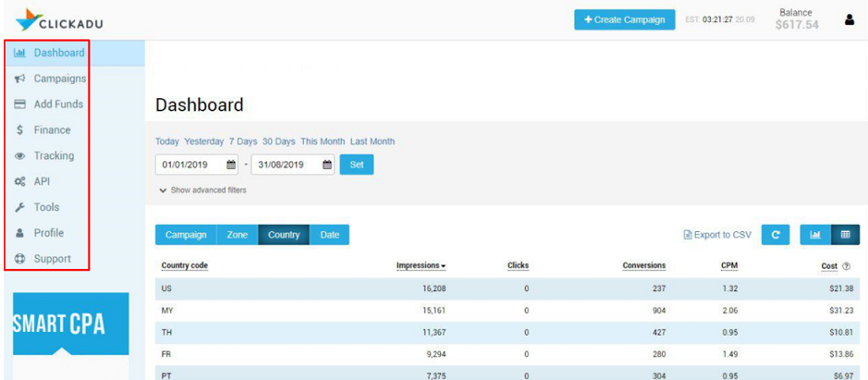
Task: Click the FR country row
Action: tap(507, 354)
